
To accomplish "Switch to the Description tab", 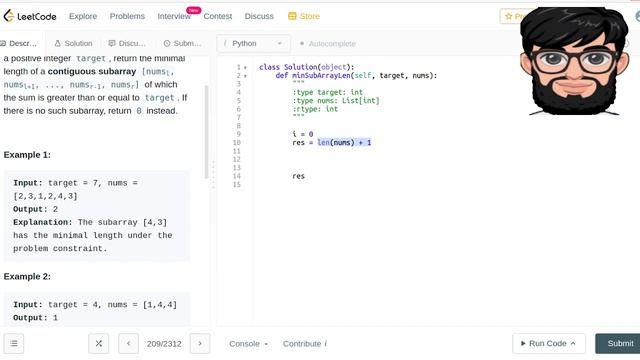I will (x=19, y=43).
